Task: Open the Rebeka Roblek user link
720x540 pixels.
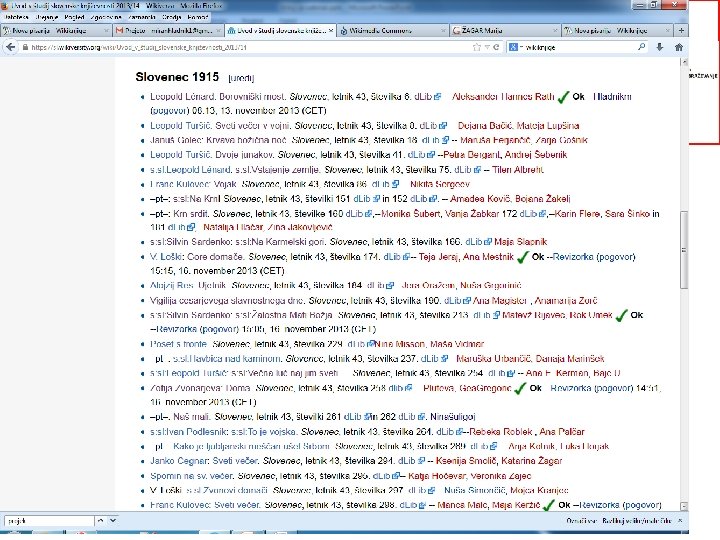Action: click(501, 432)
